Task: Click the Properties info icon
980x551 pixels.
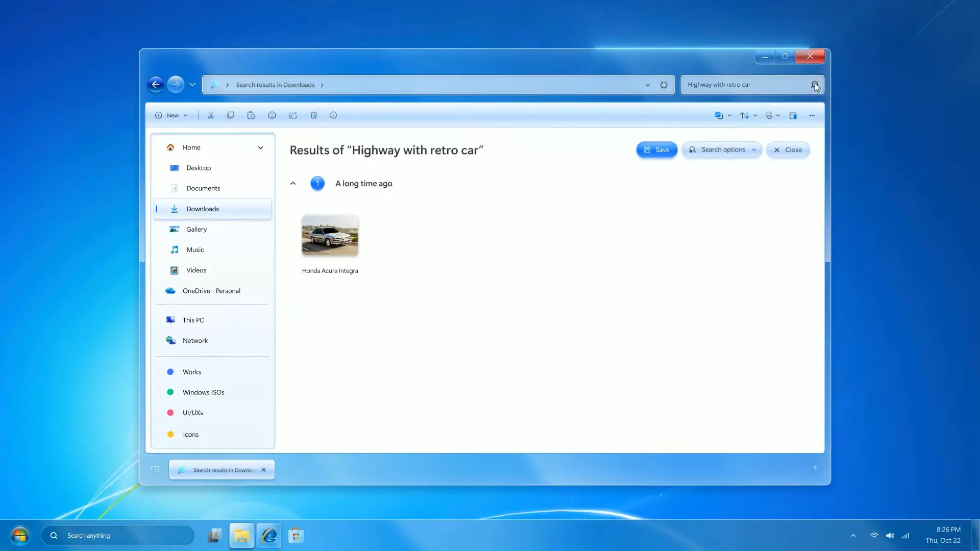Action: (x=333, y=115)
